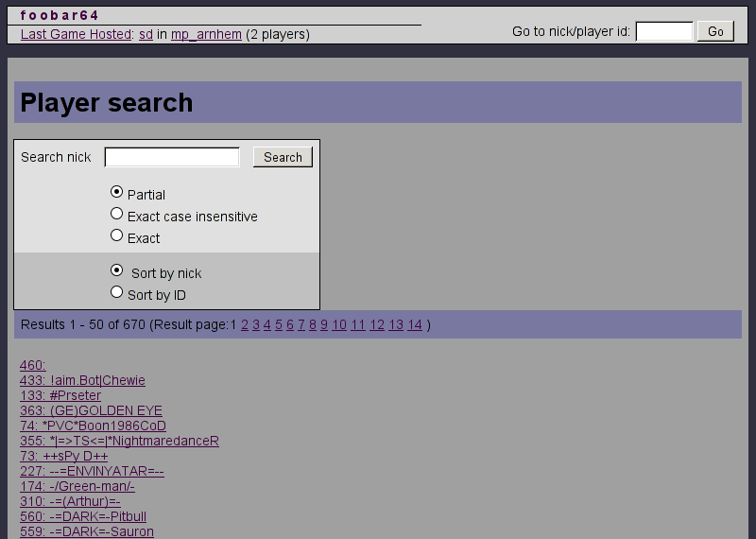Choose Exact case insensitive option
The image size is (756, 539).
pos(117,214)
